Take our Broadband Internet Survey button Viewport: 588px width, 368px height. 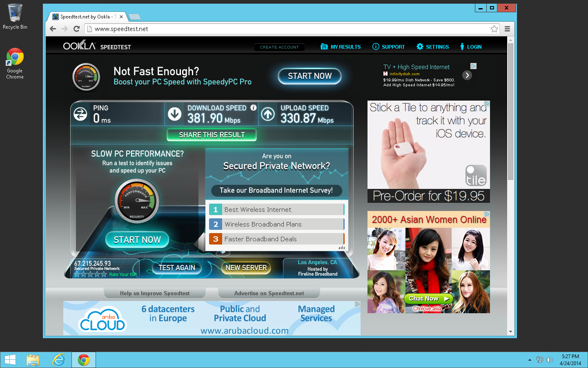tap(276, 191)
